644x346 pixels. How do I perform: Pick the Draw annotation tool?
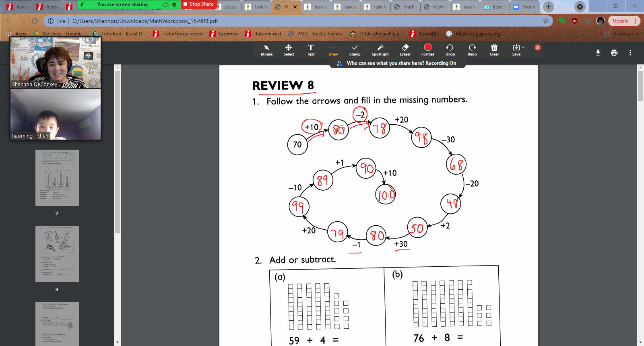point(333,50)
